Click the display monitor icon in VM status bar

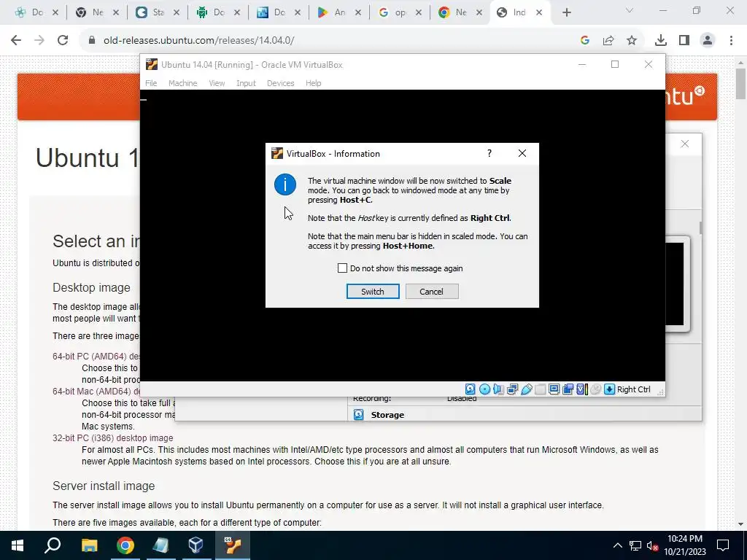pyautogui.click(x=554, y=389)
